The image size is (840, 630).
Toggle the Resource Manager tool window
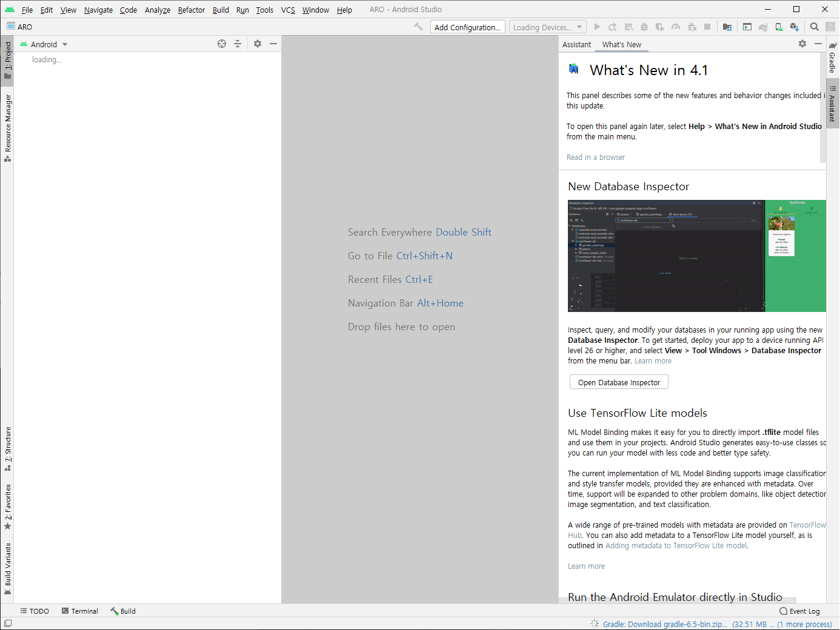(x=7, y=128)
